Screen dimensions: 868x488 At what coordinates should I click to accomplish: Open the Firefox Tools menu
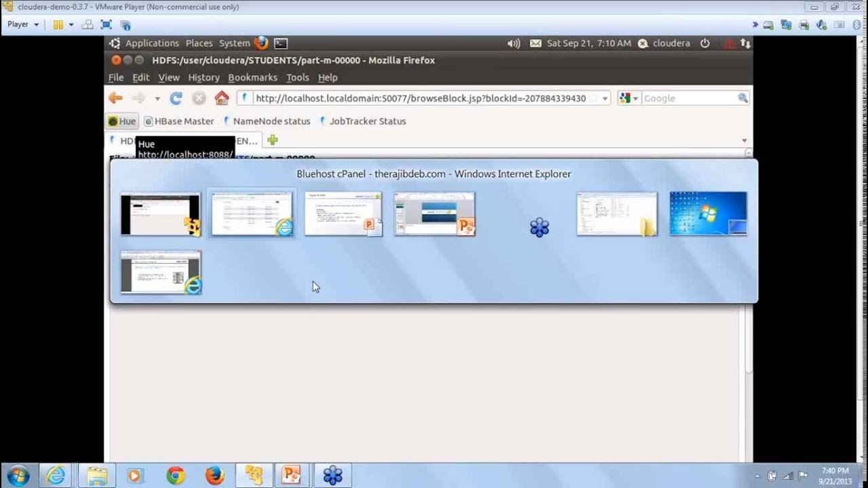297,77
